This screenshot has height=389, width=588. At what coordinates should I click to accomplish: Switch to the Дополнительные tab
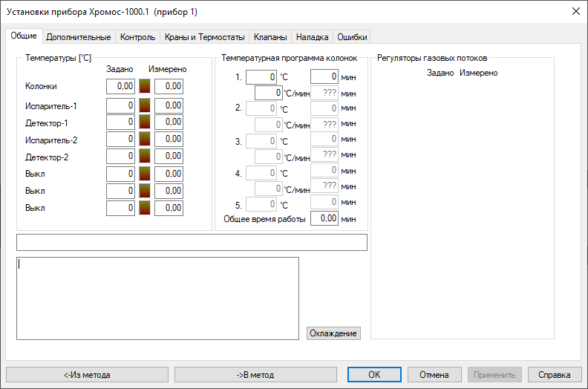point(79,37)
